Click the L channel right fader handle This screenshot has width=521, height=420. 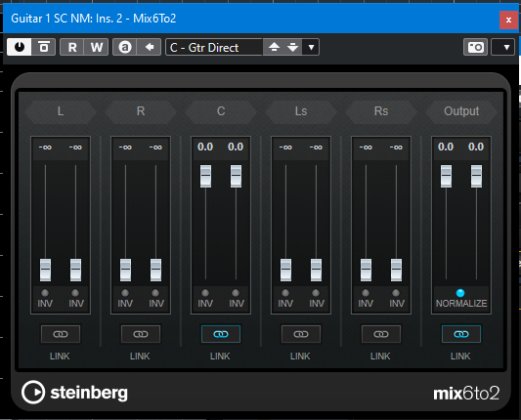click(x=76, y=270)
